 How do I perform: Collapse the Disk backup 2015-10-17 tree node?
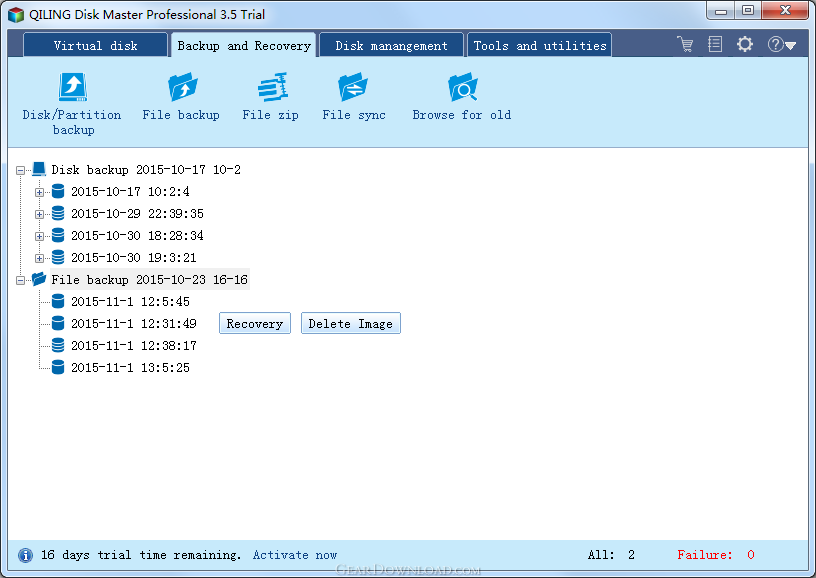pyautogui.click(x=20, y=170)
